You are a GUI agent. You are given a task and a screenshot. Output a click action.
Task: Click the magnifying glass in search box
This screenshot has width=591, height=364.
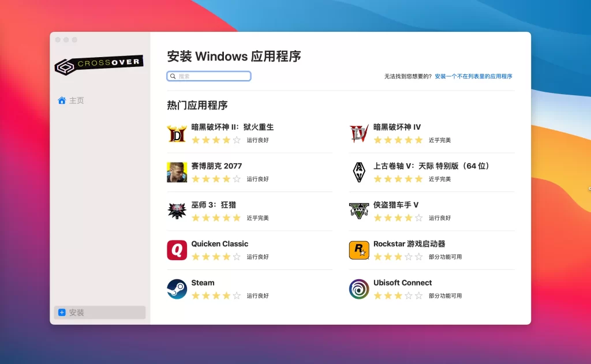[x=173, y=76]
